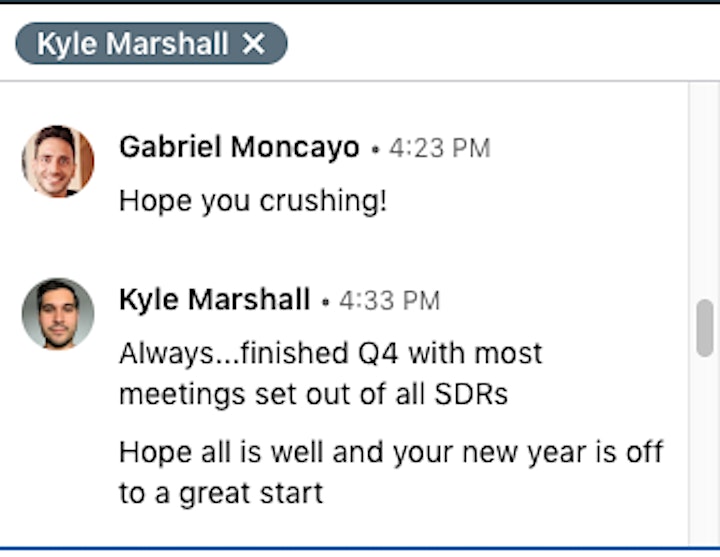Viewport: 720px width, 557px height.
Task: Open Kyle Marshall's profile photo in thread
Action: pos(58,314)
